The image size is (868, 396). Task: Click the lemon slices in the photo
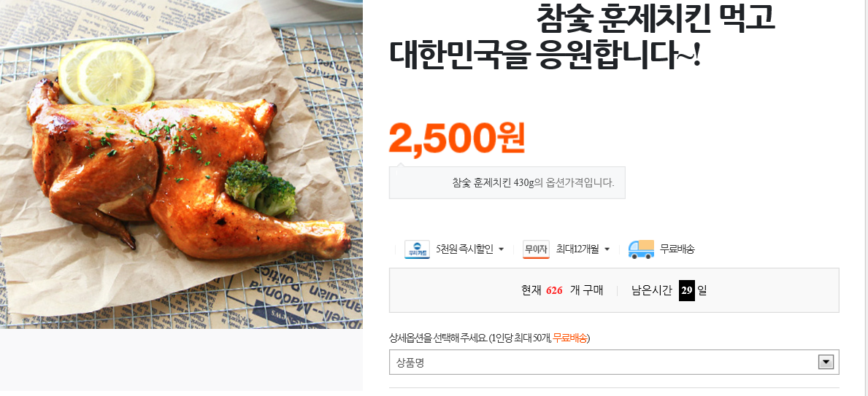[107, 73]
